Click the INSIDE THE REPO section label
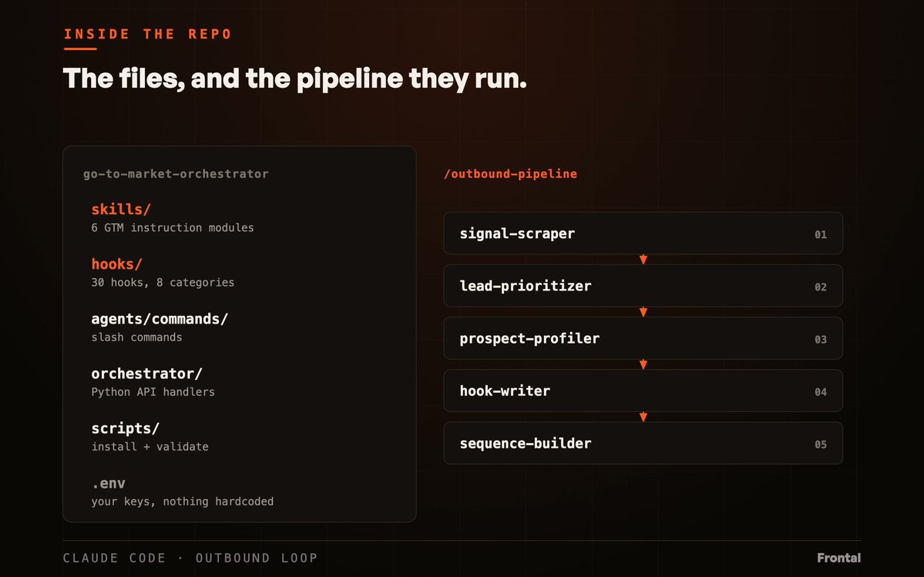This screenshot has height=577, width=924. point(147,34)
